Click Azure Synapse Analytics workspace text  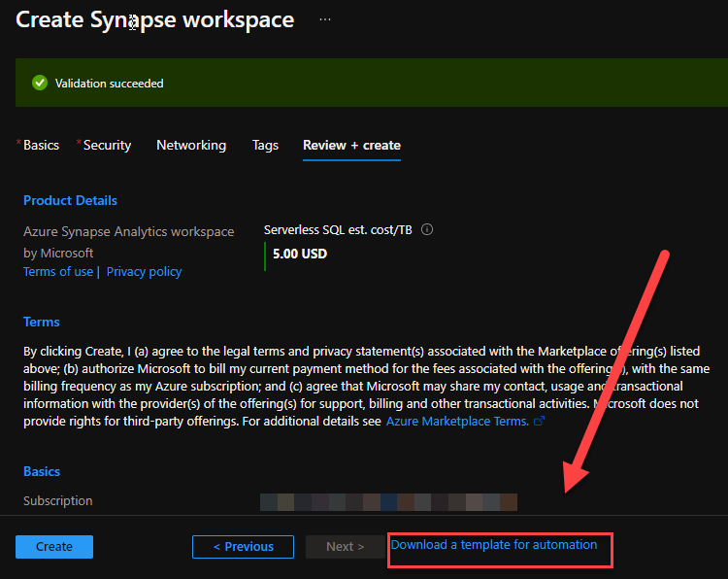(128, 231)
